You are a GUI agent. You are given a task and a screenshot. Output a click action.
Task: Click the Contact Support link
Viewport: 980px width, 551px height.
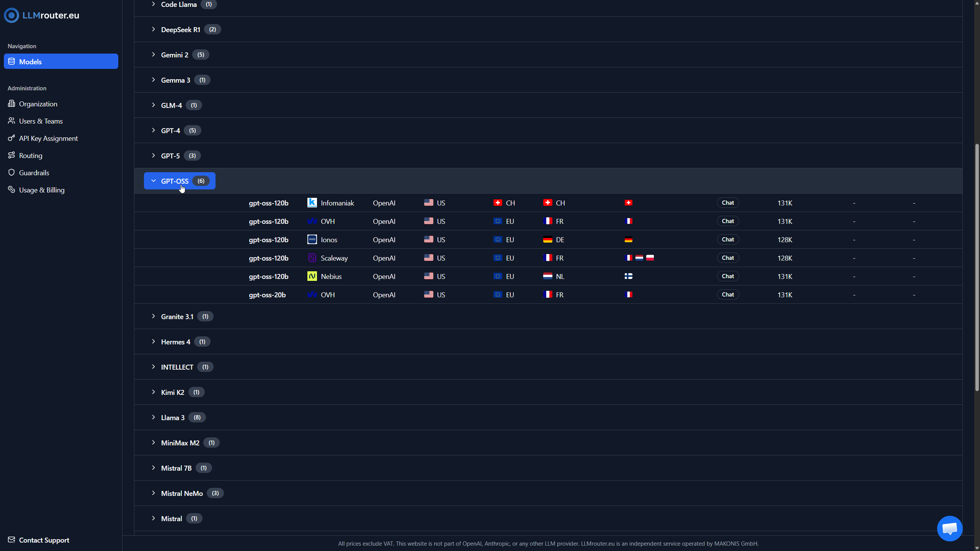point(44,540)
